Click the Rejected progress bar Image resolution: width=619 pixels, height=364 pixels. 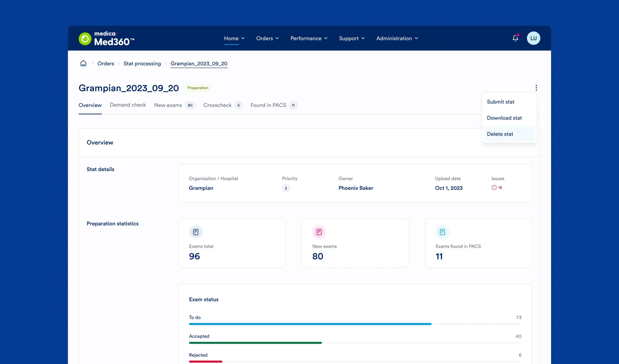pyautogui.click(x=355, y=362)
